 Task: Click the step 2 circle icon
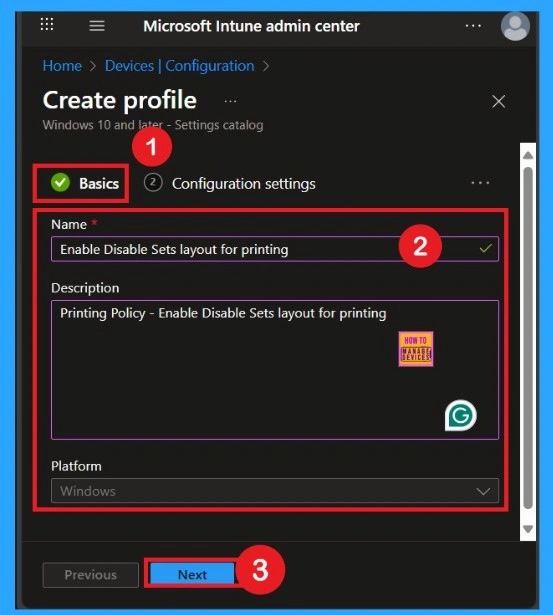click(153, 183)
